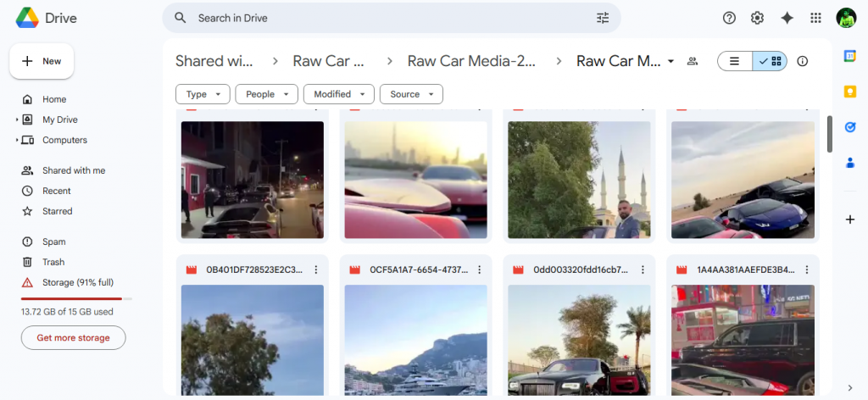The height and width of the screenshot is (400, 868).
Task: Click Get more storage button
Action: point(73,337)
